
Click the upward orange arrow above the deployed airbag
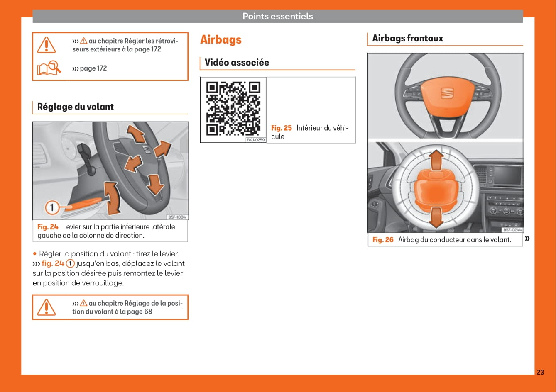(x=436, y=160)
